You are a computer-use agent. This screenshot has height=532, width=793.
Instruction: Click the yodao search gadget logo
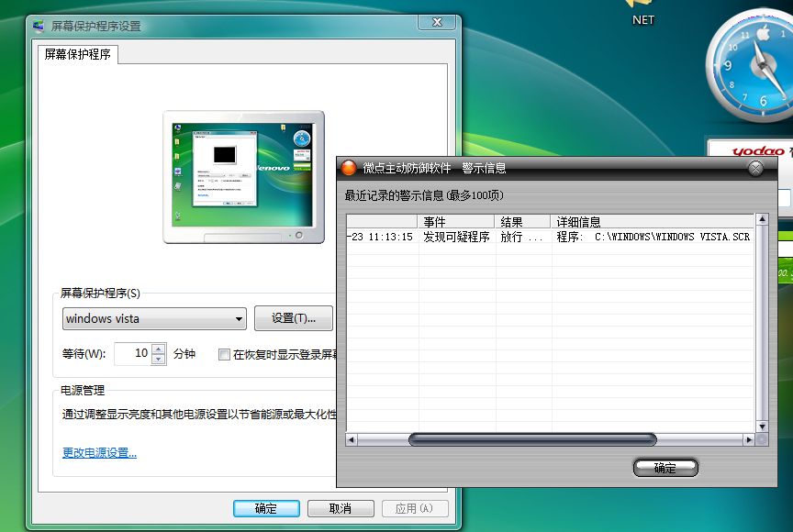pyautogui.click(x=758, y=151)
